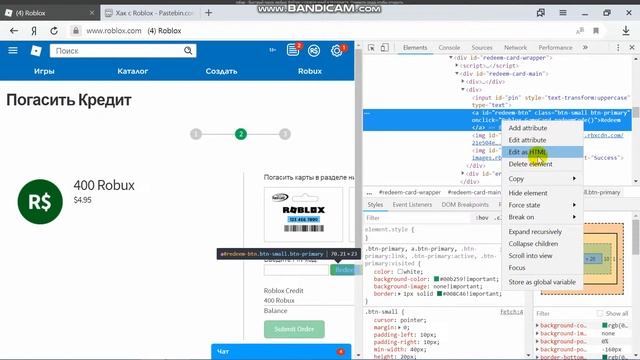Viewport: 640px width, 360px height.
Task: Click the Submit Order button
Action: 294,329
